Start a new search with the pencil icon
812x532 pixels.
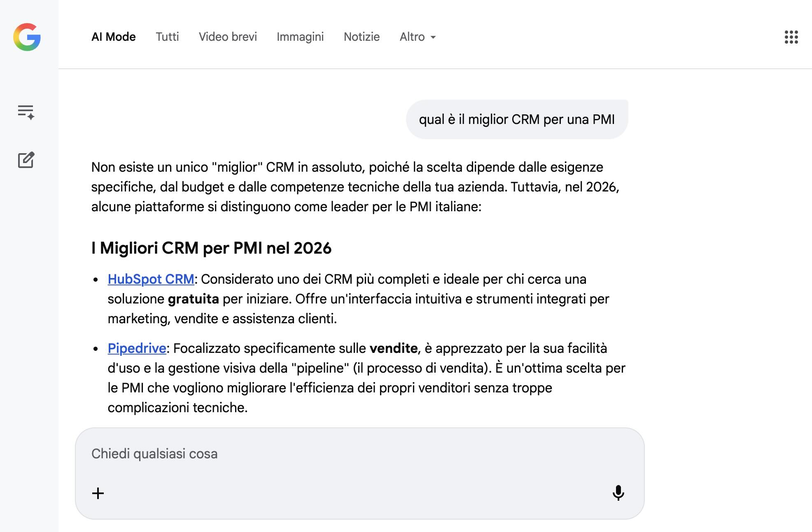click(x=26, y=160)
